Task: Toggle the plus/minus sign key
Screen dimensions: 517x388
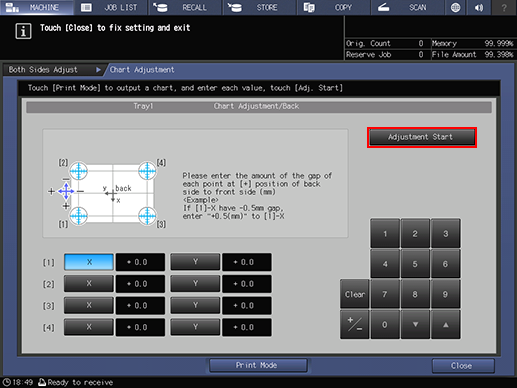Action: coord(355,324)
